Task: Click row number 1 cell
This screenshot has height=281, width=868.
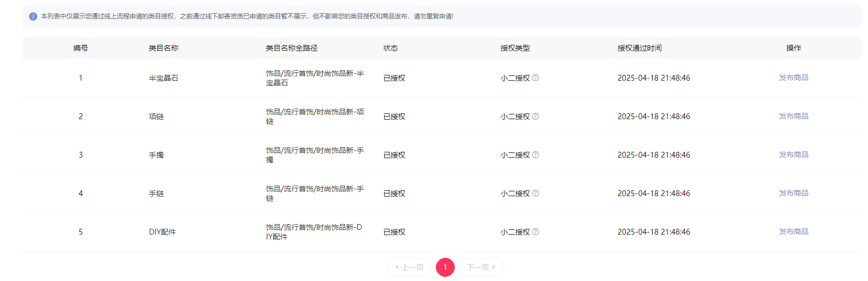Action: coord(81,78)
